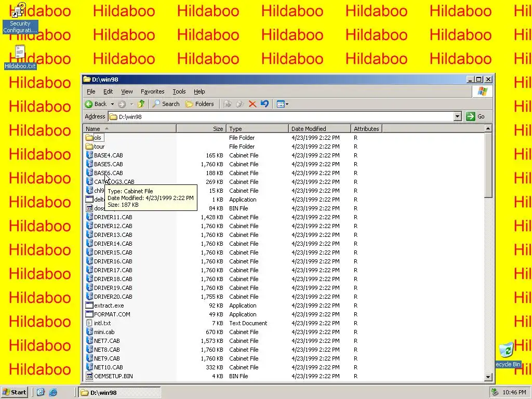Click the file list scroll up arrow

point(488,128)
